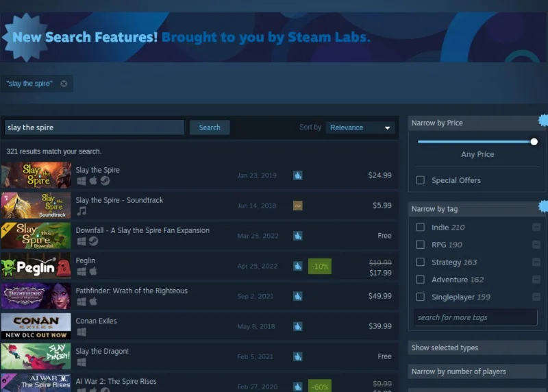548x392 pixels.
Task: Exclude the Strategy tag with minus icon
Action: (x=536, y=262)
